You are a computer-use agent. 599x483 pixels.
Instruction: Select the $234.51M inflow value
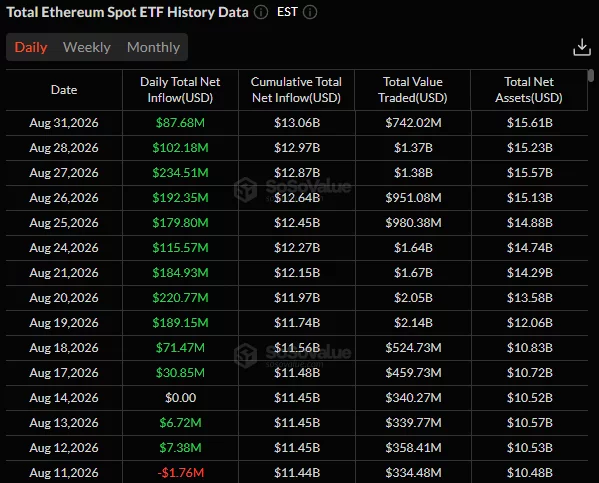click(180, 173)
